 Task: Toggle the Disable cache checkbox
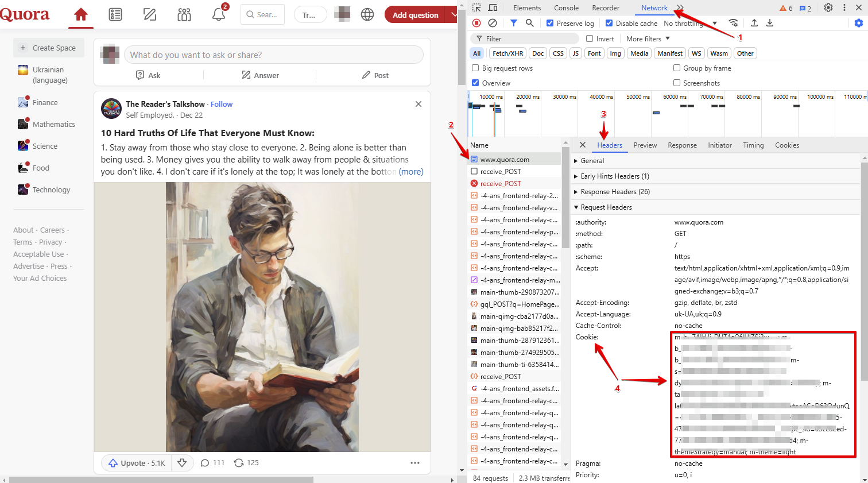tap(609, 23)
